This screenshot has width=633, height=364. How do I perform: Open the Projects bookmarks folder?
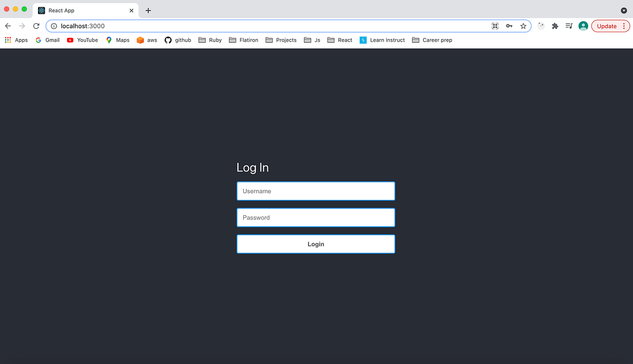281,40
